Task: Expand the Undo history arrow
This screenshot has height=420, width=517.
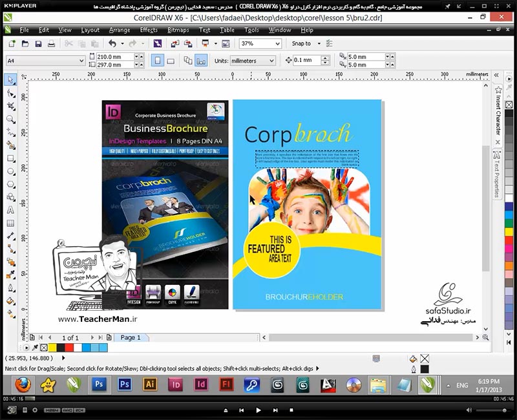Action: (122, 43)
